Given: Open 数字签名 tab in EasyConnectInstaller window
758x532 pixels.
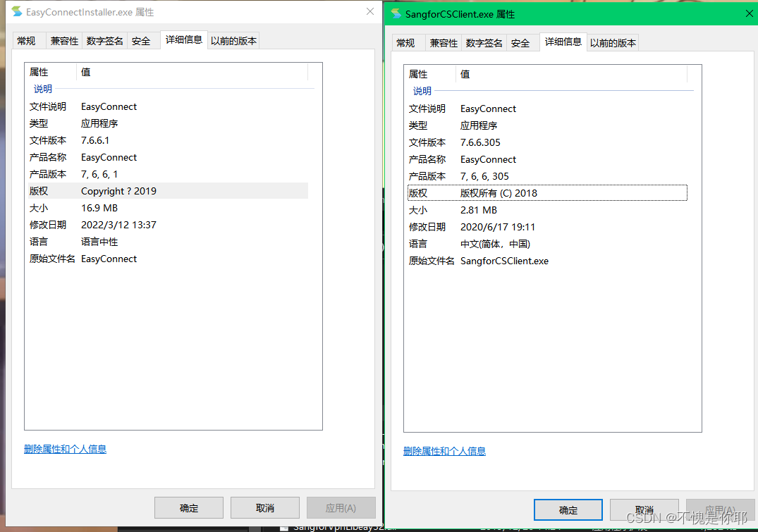Looking at the screenshot, I should (x=104, y=41).
